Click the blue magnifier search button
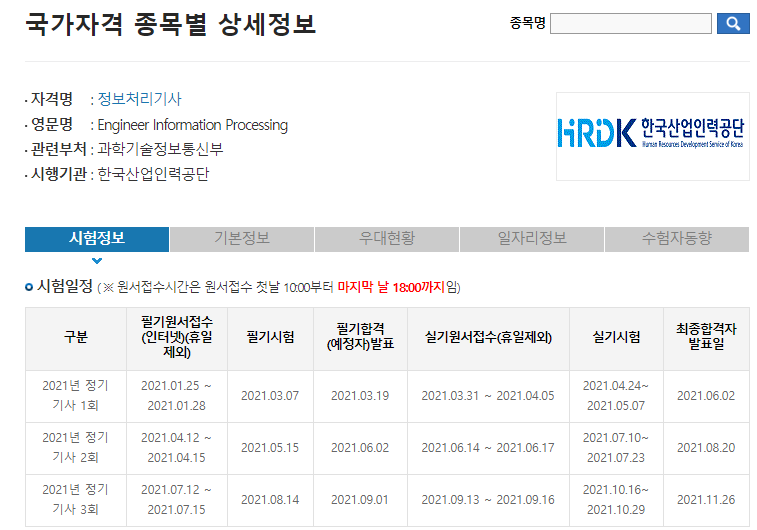The image size is (757, 530). pyautogui.click(x=733, y=23)
